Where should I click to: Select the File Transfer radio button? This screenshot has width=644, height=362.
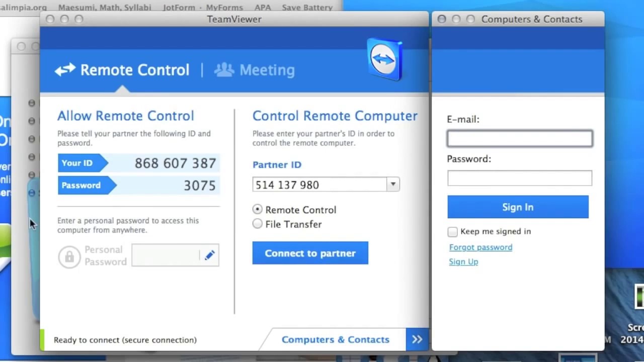pos(258,224)
